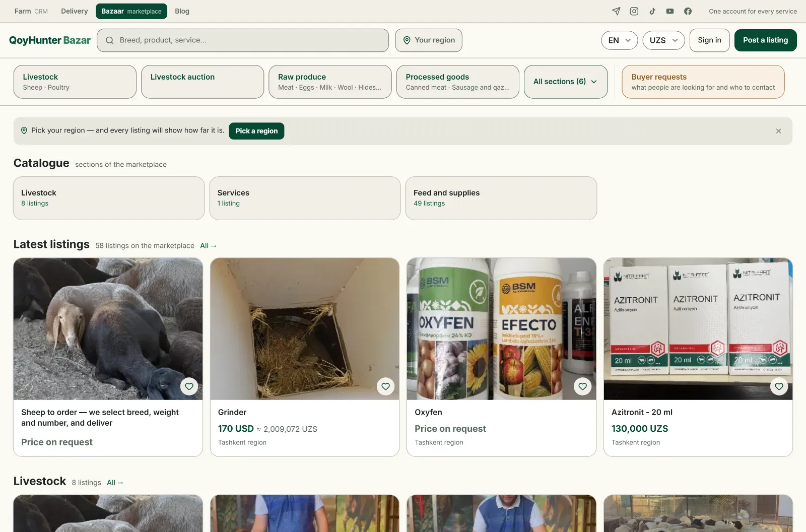Image resolution: width=806 pixels, height=532 pixels.
Task: Open the Azitronit - 20 ml listing title
Action: [x=642, y=412]
